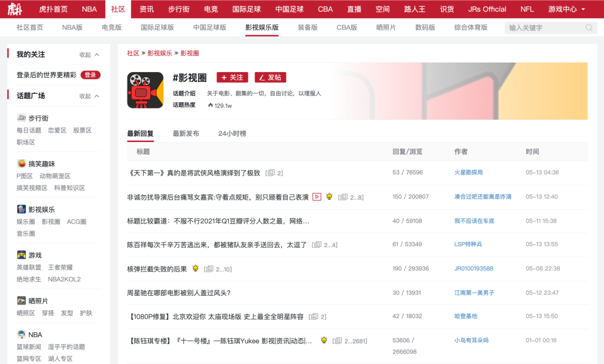Click the 搞笑趣味 section icon
604x364 pixels.
coord(22,163)
